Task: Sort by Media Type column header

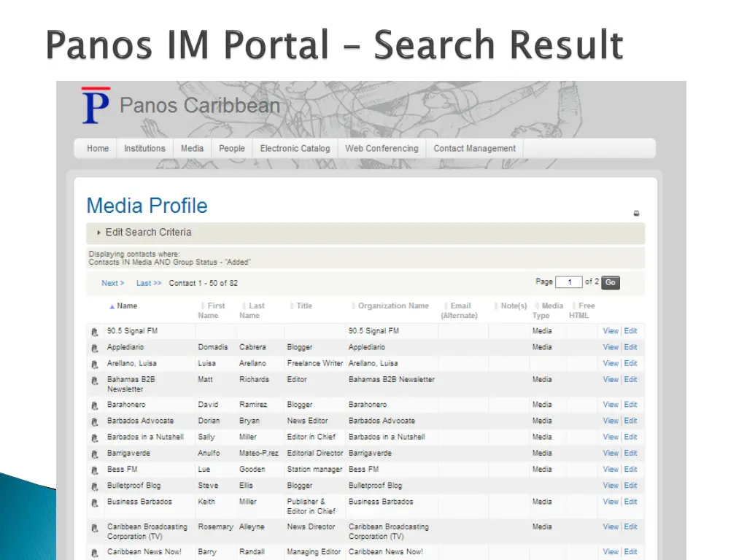Action: (x=548, y=311)
